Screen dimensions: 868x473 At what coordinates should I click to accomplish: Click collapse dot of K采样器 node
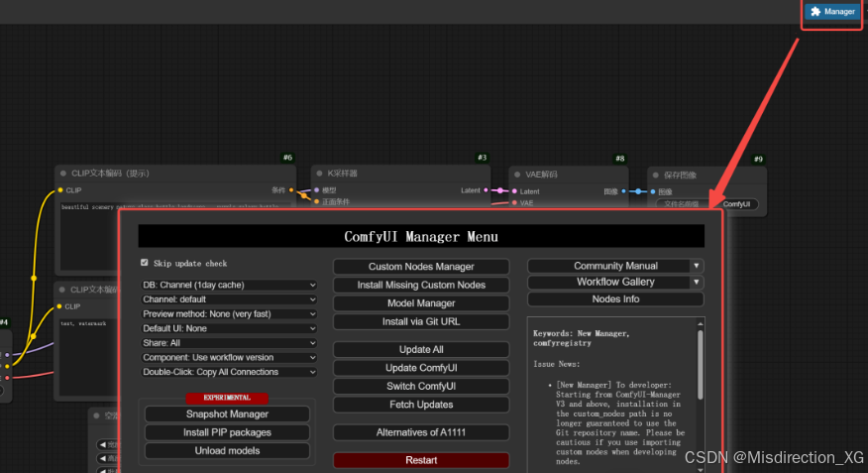pyautogui.click(x=319, y=174)
